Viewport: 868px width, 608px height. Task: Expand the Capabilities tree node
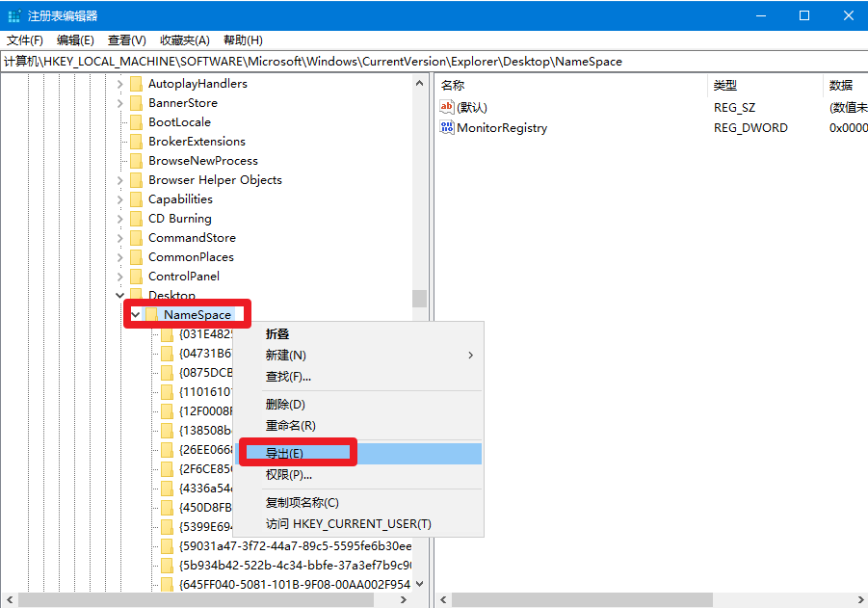click(x=120, y=199)
